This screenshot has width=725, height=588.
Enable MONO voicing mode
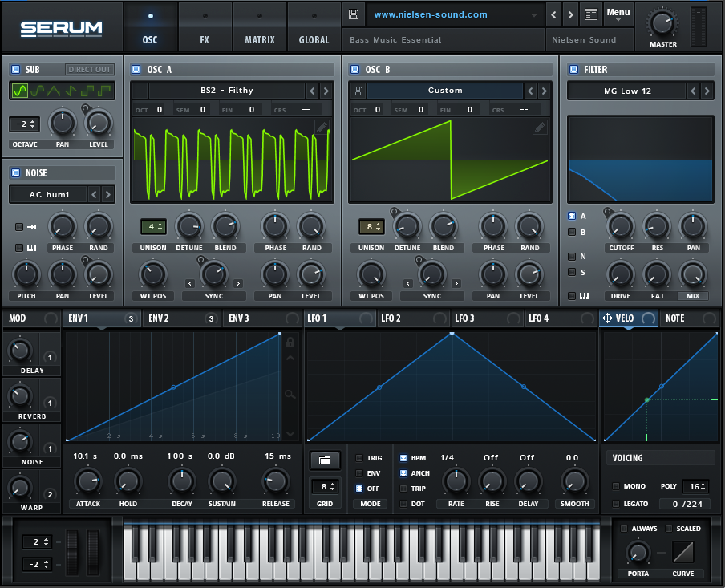tap(615, 485)
